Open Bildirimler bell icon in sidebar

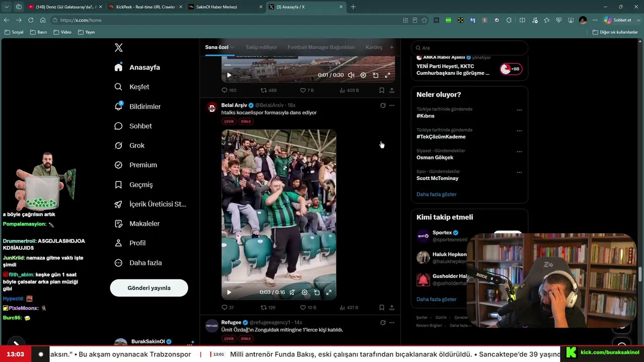[118, 107]
